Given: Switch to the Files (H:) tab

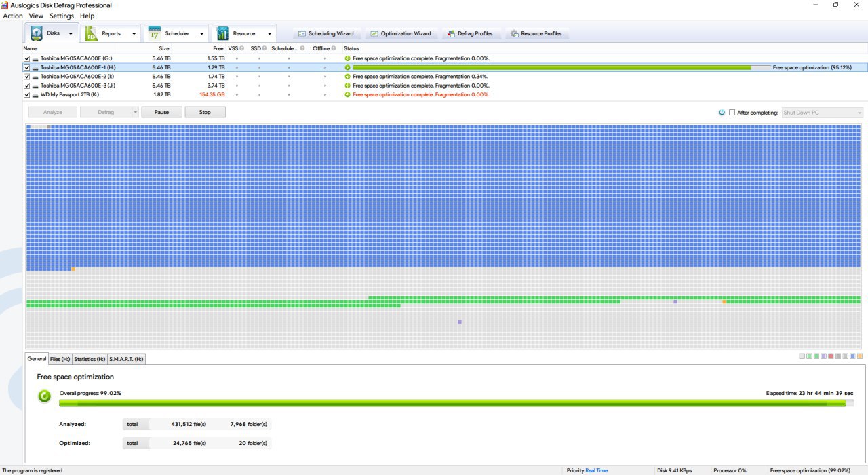Looking at the screenshot, I should (60, 359).
